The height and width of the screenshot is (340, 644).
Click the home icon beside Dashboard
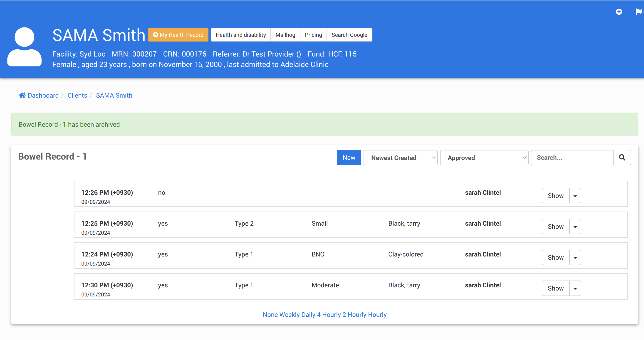point(22,95)
